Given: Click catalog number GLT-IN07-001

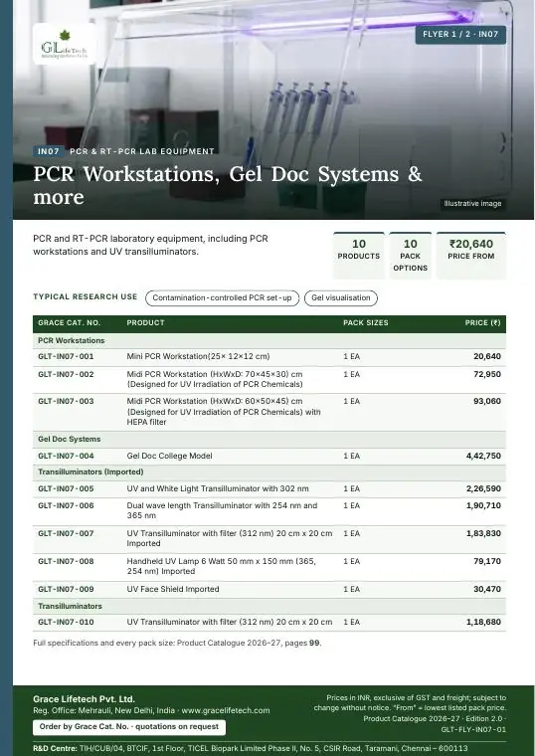Looking at the screenshot, I should click(x=66, y=357).
